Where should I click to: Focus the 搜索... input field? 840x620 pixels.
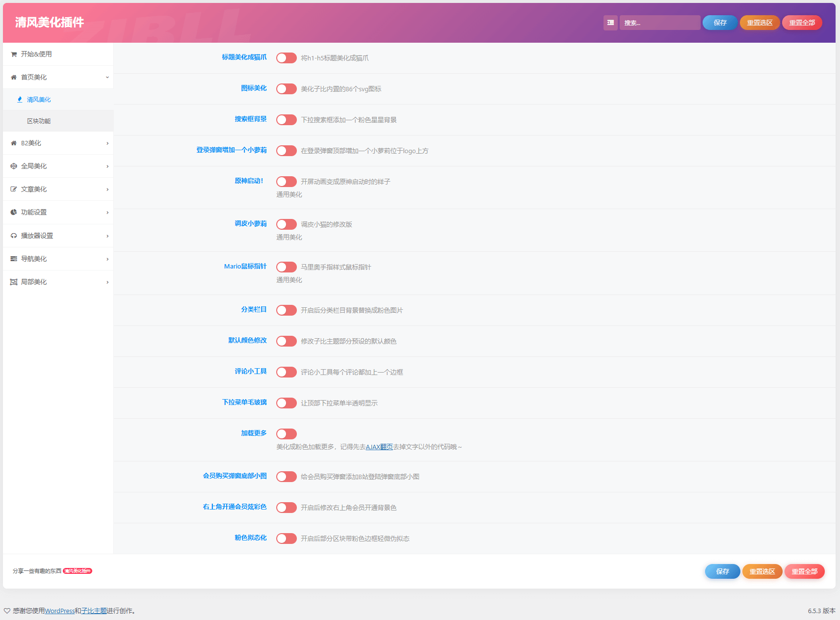click(660, 23)
